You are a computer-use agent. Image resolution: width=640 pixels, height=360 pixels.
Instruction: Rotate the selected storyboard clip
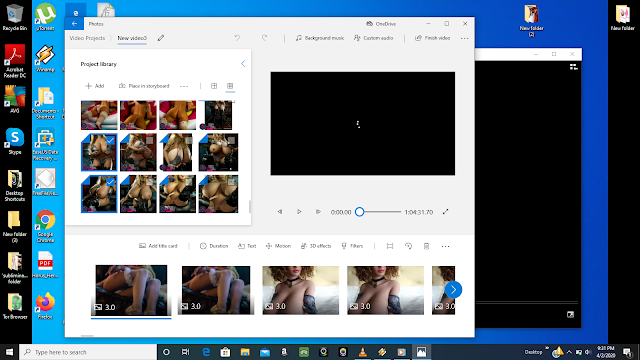coord(408,246)
